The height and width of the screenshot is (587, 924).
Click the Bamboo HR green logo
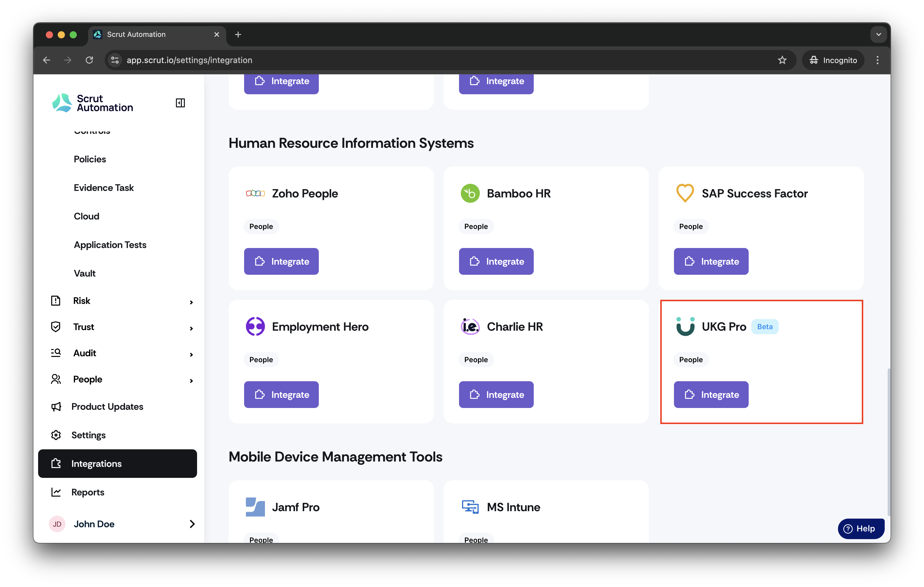(470, 193)
